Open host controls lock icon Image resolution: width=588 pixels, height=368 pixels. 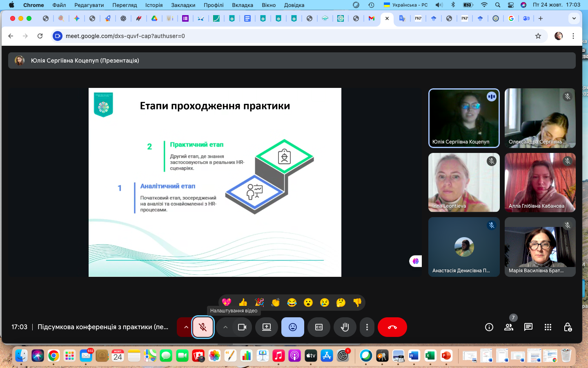pyautogui.click(x=568, y=327)
